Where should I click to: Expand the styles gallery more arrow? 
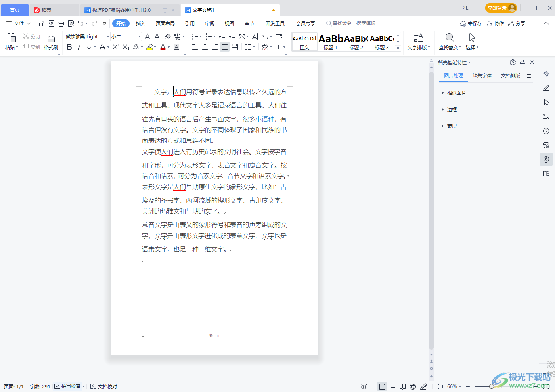coord(398,48)
